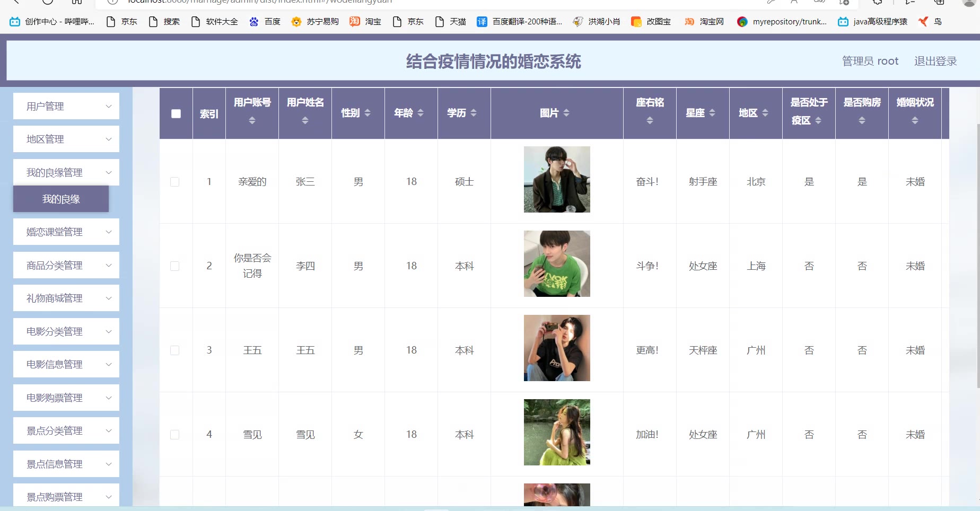Screen dimensions: 980x511
Task: Check the row for 李四
Action: [174, 266]
